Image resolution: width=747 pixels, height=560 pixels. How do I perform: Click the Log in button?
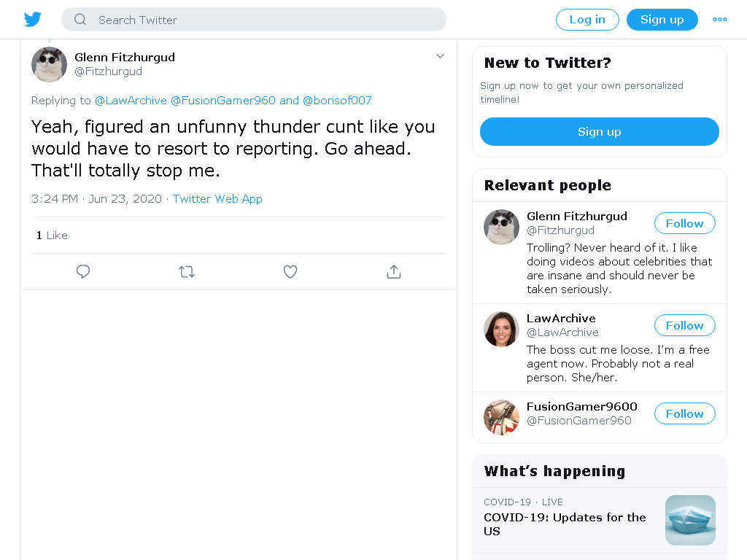click(587, 20)
